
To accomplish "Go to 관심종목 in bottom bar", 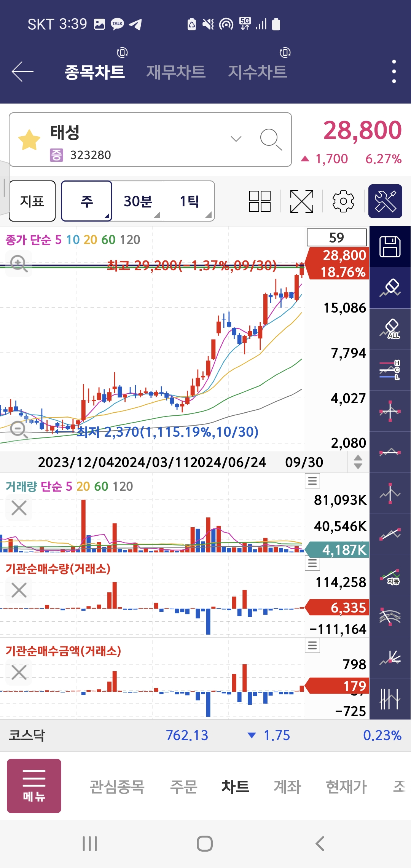I will click(117, 787).
